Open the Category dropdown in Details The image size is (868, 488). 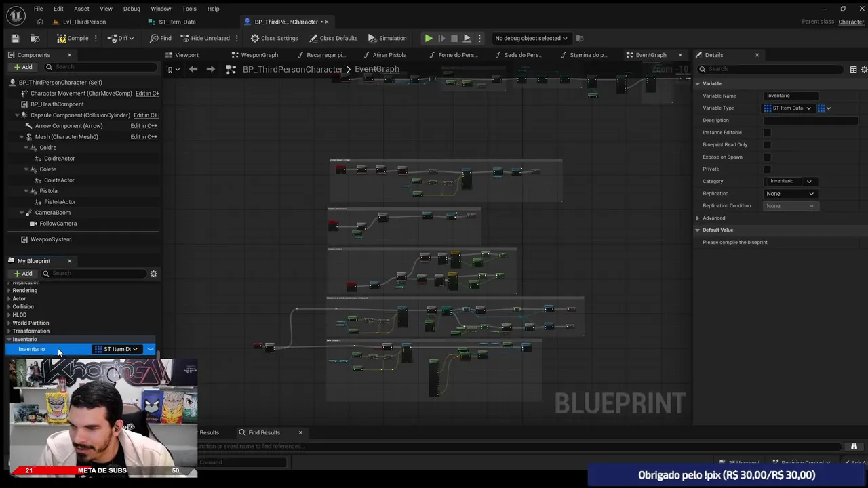click(809, 182)
